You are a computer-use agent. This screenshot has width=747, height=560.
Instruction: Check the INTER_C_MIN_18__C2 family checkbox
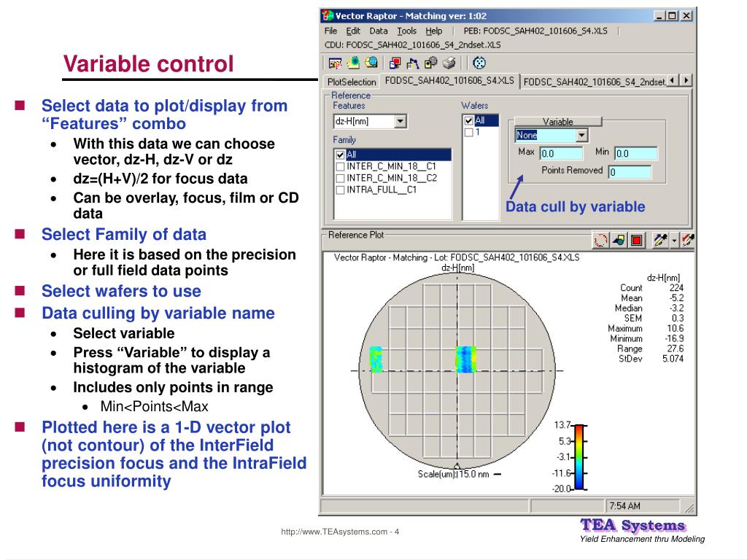tap(340, 178)
